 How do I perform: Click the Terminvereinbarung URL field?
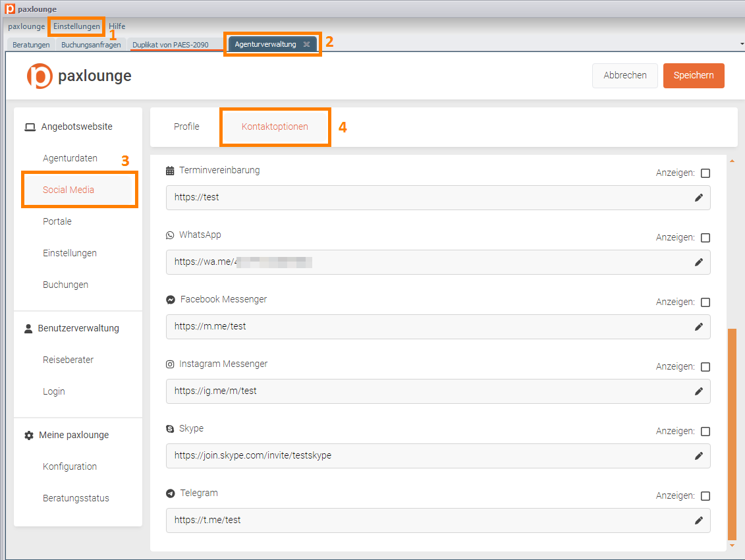(437, 197)
